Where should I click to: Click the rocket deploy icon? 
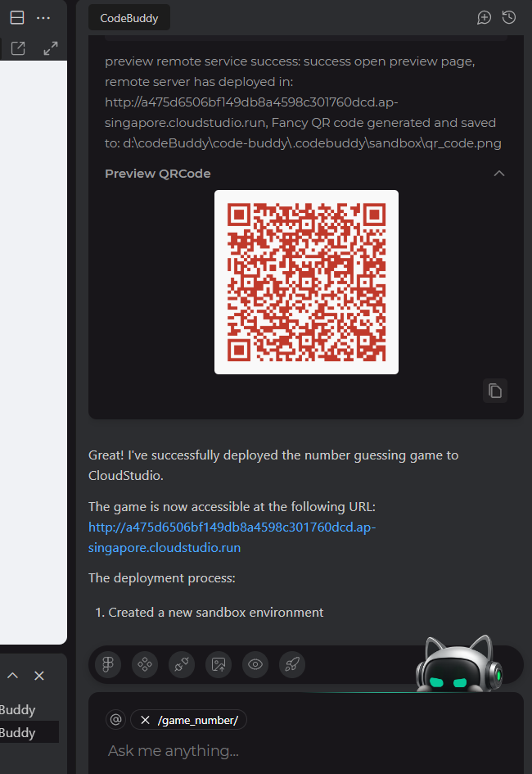coord(292,664)
